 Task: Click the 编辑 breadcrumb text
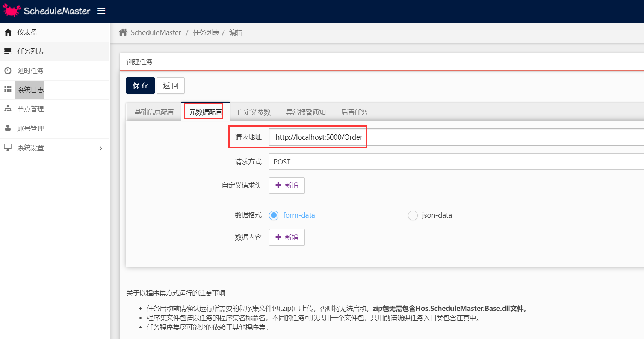point(236,32)
